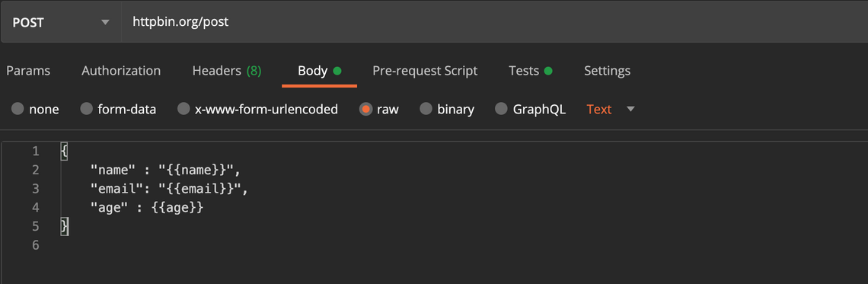Switch to Headers (8) tab
This screenshot has width=868, height=284.
tap(227, 71)
